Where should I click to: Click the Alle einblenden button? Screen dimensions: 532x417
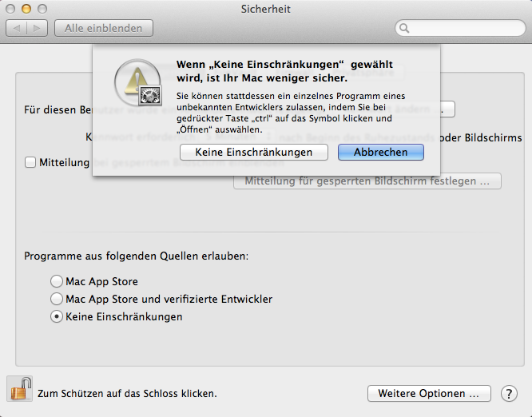click(104, 28)
